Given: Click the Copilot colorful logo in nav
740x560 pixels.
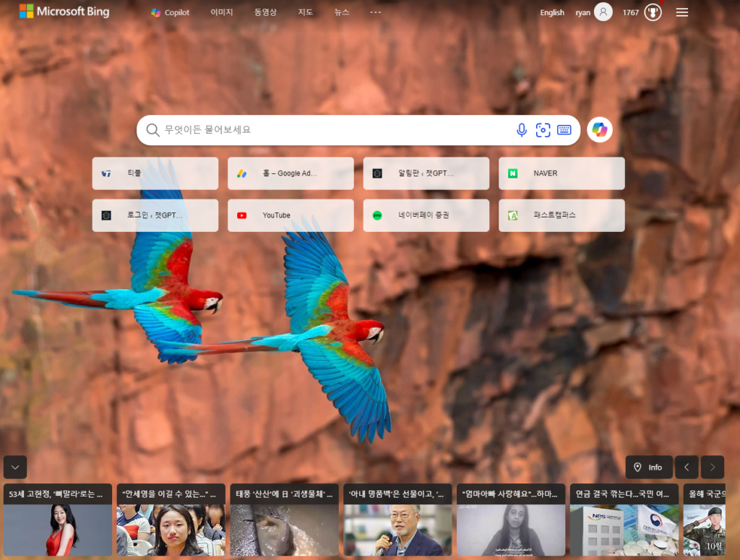Looking at the screenshot, I should click(x=156, y=13).
